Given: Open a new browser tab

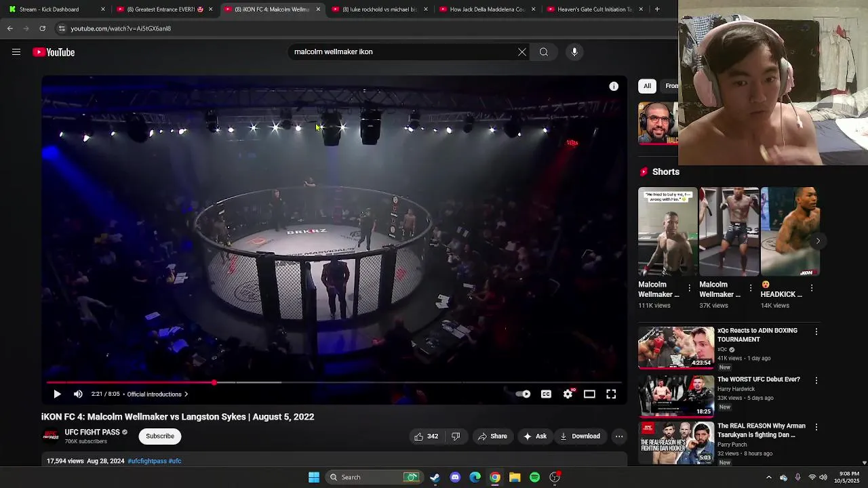Looking at the screenshot, I should (x=656, y=9).
